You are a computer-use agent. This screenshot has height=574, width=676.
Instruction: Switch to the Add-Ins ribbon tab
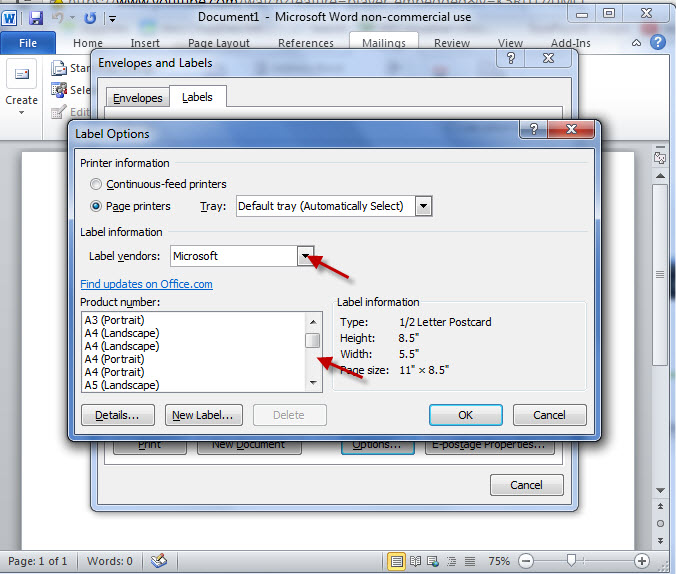pos(571,43)
